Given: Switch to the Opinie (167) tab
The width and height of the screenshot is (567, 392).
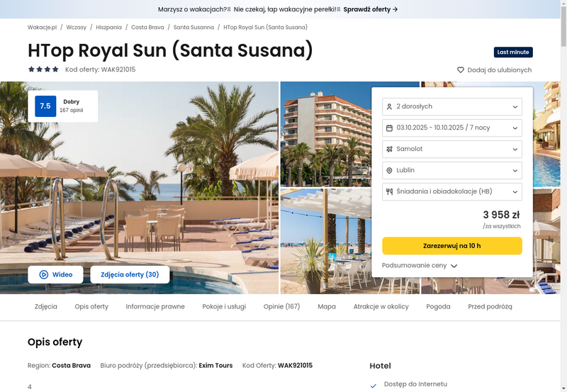Looking at the screenshot, I should coord(281,307).
